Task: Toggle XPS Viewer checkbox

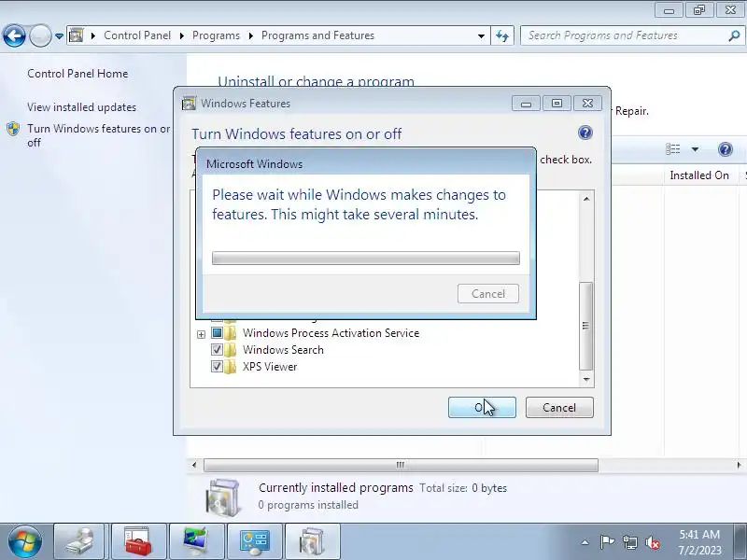Action: tap(217, 367)
